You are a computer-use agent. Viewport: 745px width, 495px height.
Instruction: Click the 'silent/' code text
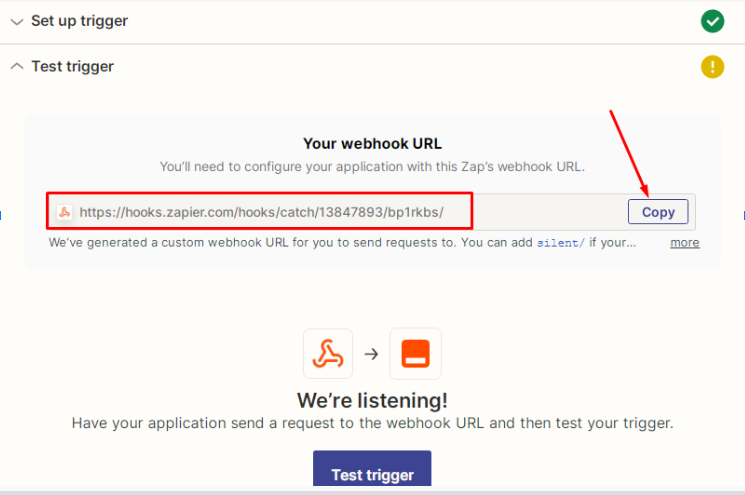[x=561, y=243]
